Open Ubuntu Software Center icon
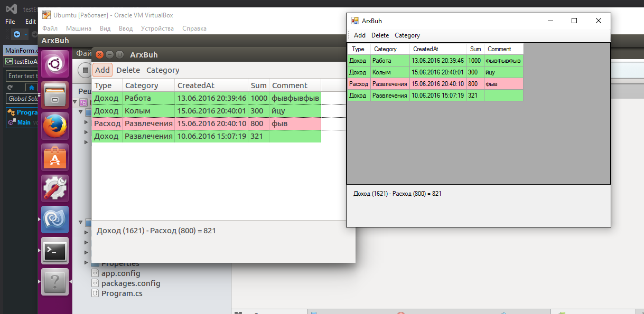 point(55,158)
